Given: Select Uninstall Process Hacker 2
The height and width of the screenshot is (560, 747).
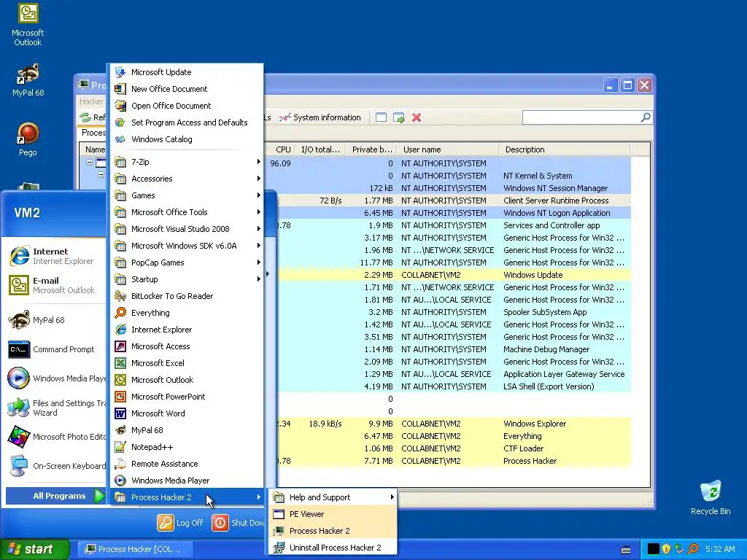Looking at the screenshot, I should (333, 548).
